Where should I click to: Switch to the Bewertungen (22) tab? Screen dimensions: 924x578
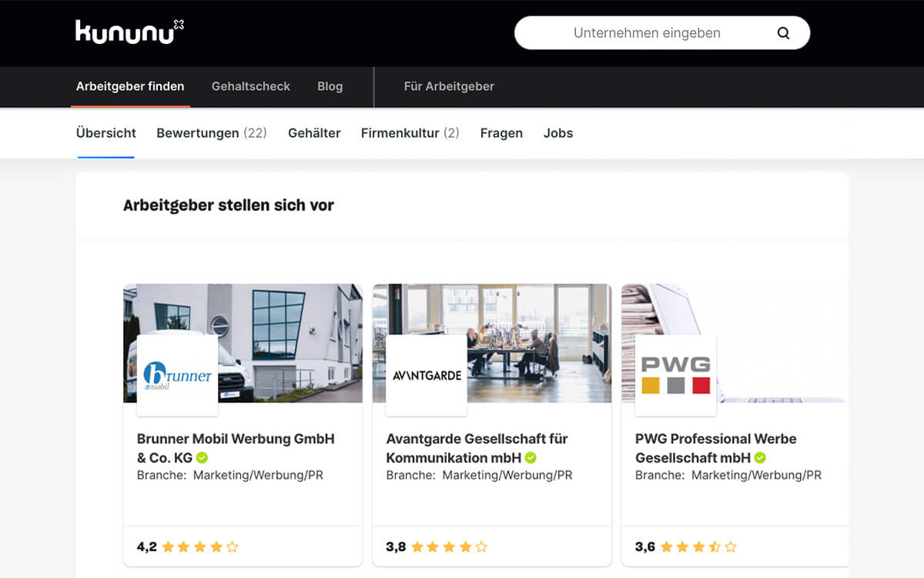(212, 133)
